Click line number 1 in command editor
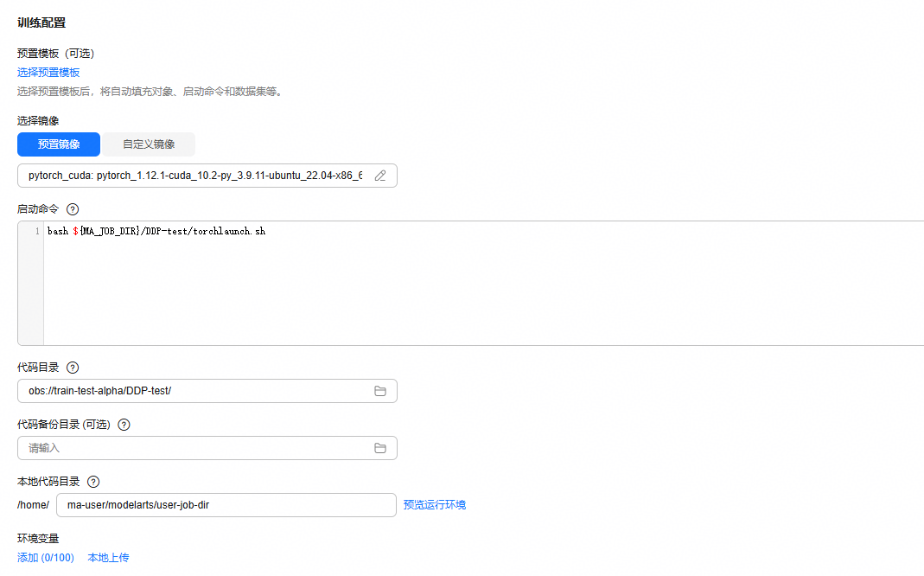 (37, 231)
